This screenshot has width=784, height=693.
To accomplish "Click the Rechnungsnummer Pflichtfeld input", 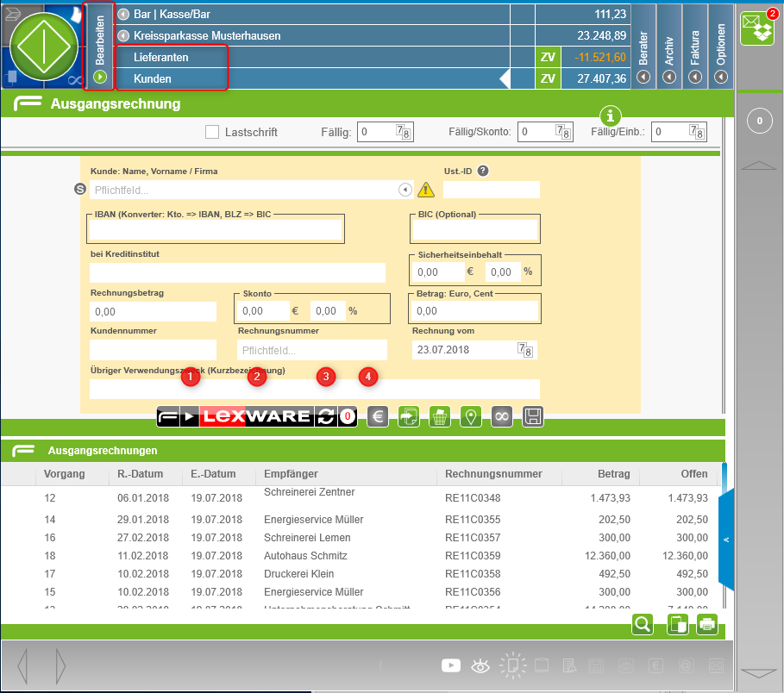I will pos(312,350).
